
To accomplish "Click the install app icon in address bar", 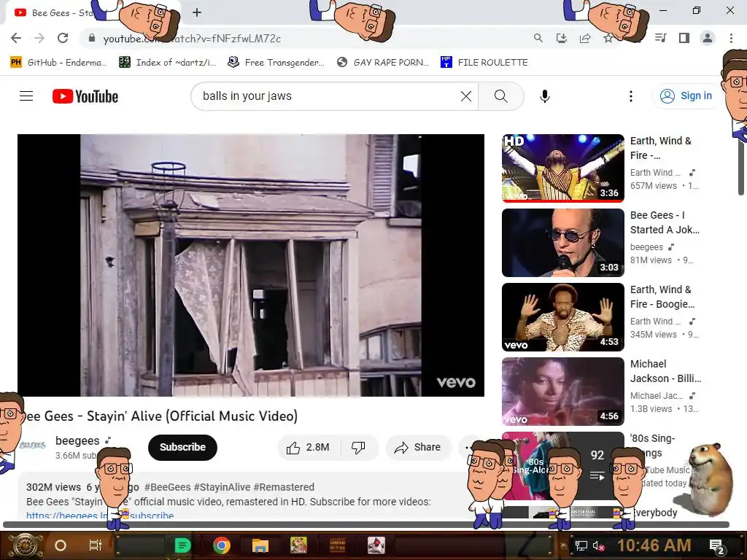I will pyautogui.click(x=561, y=38).
